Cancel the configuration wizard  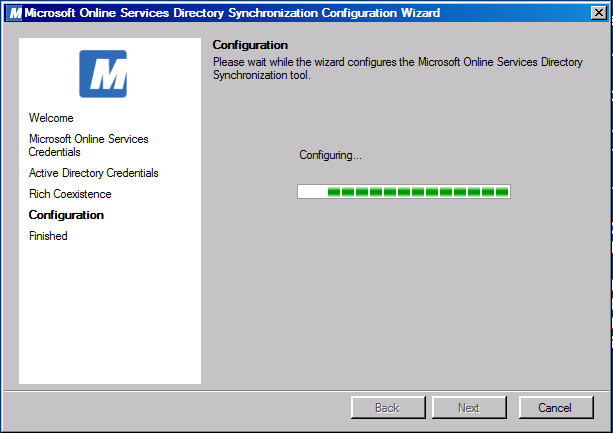click(555, 408)
